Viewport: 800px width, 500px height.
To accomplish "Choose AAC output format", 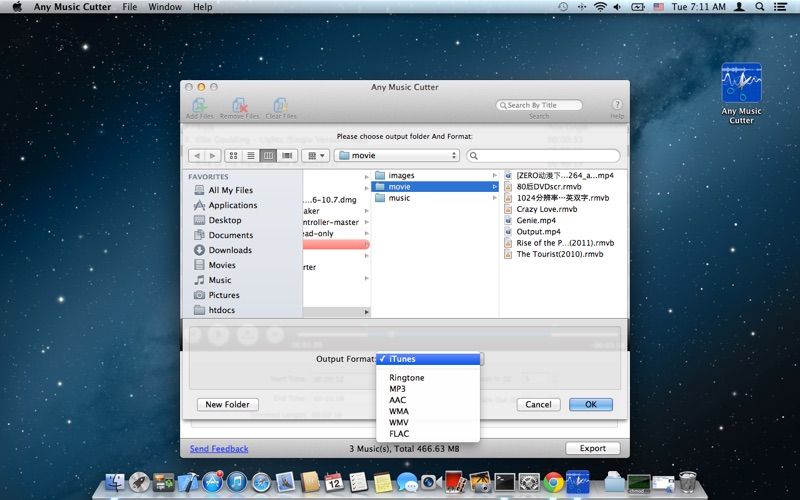I will click(x=428, y=400).
